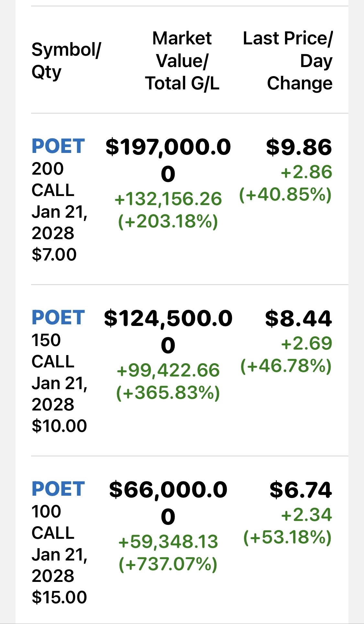Screen dimensions: 364x624
Task: Sort by Last Price/Day Change header
Action: coord(288,61)
